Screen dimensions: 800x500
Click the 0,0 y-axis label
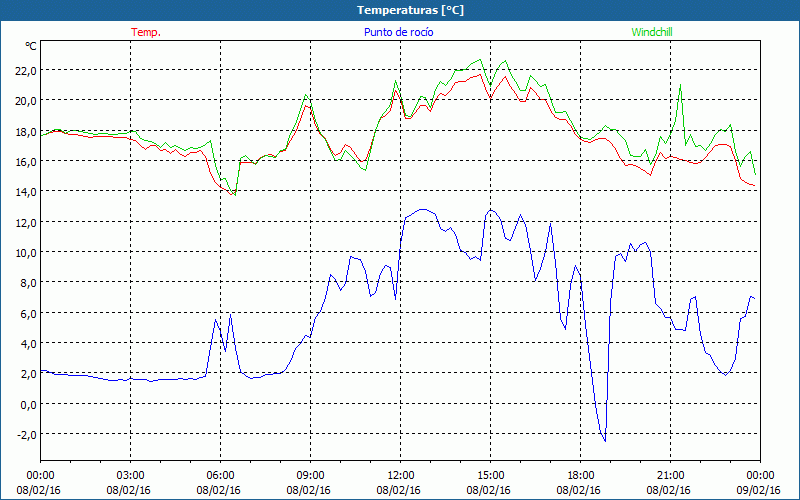pos(28,404)
